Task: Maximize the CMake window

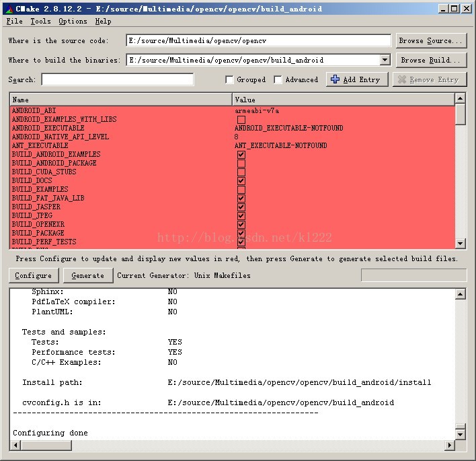Action: (x=454, y=9)
